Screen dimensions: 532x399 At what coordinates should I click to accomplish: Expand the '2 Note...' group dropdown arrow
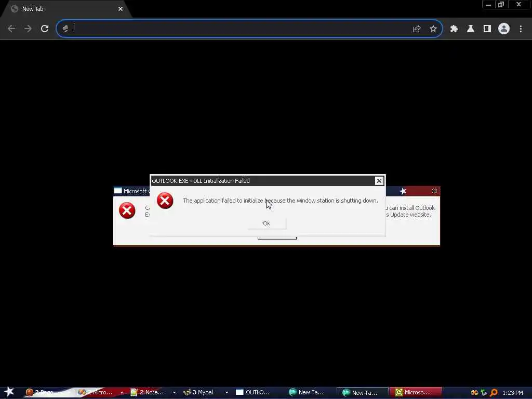pos(174,393)
